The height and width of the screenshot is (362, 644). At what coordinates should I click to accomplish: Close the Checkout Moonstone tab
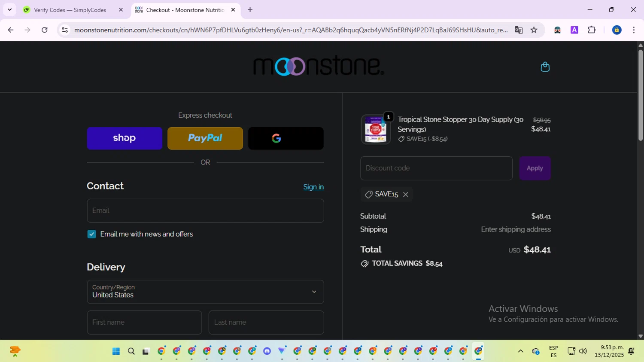coord(233,10)
